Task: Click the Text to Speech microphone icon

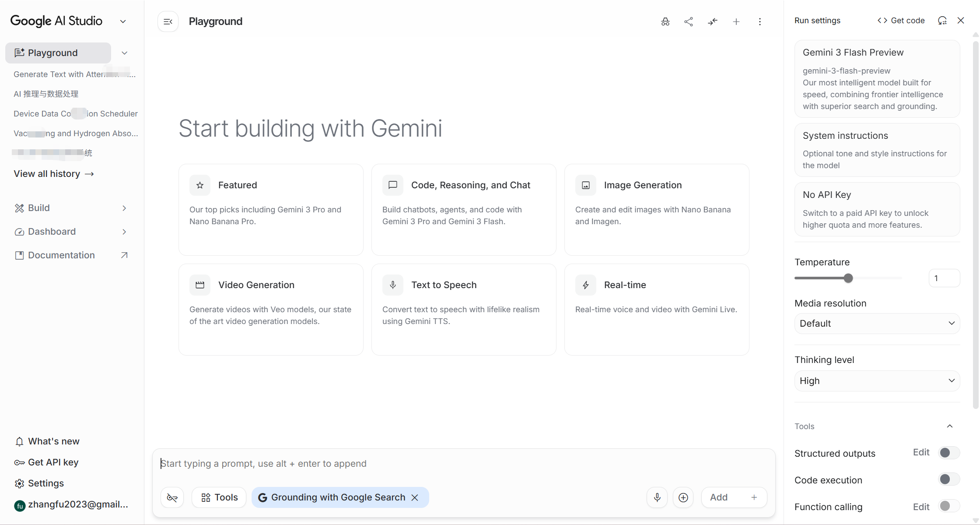Action: click(393, 285)
